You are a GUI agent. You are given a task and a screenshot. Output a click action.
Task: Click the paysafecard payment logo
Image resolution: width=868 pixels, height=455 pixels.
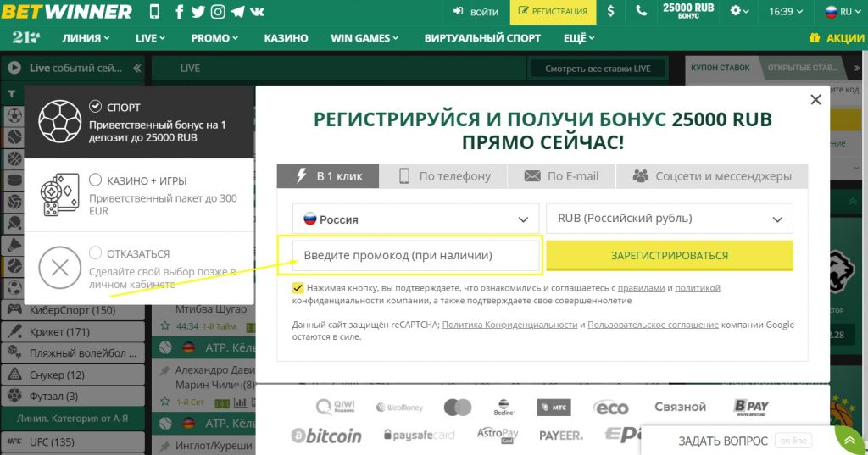(419, 435)
